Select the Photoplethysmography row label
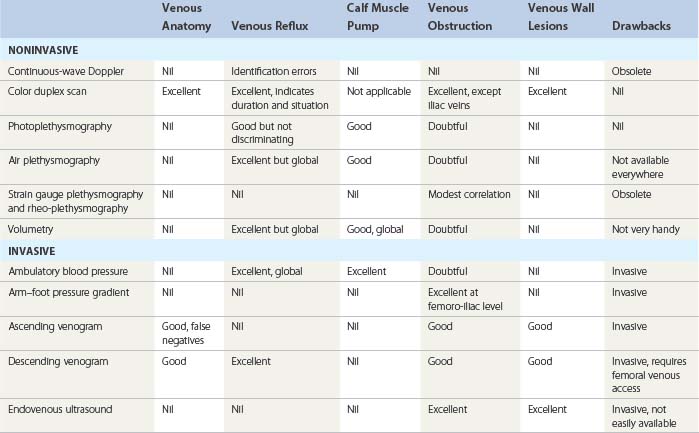The image size is (699, 433). (x=60, y=125)
